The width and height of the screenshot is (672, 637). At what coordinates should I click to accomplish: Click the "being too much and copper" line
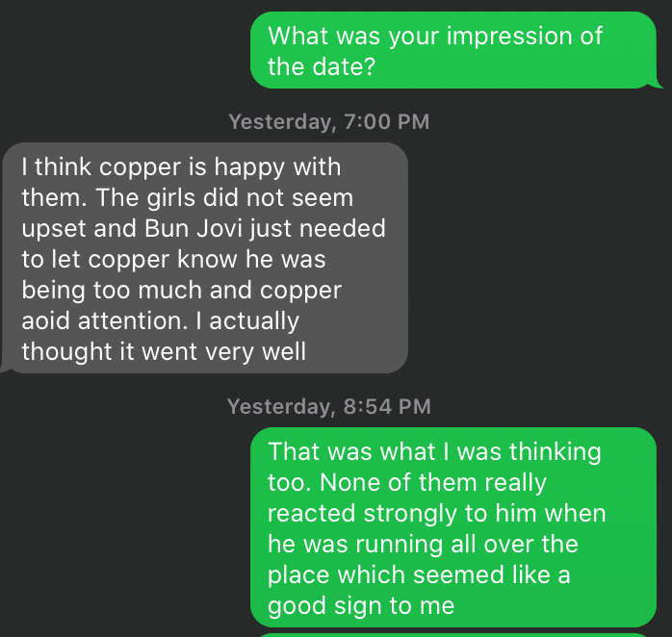click(181, 291)
